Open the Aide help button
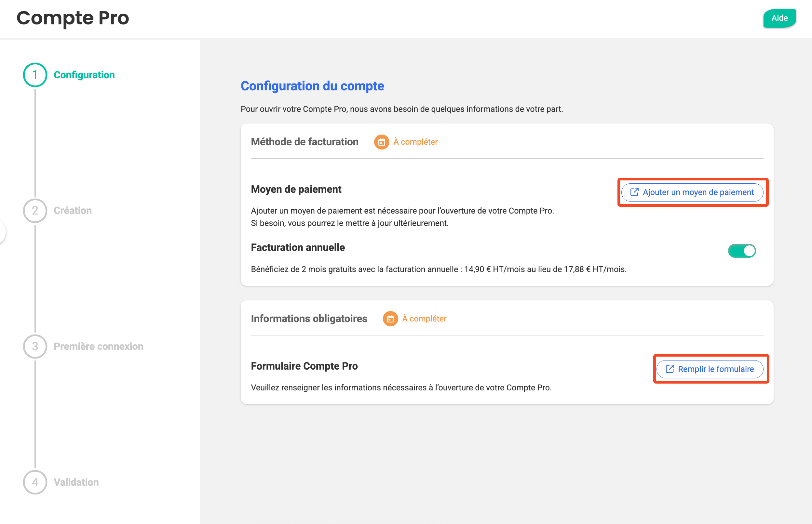The image size is (812, 524). pos(779,18)
